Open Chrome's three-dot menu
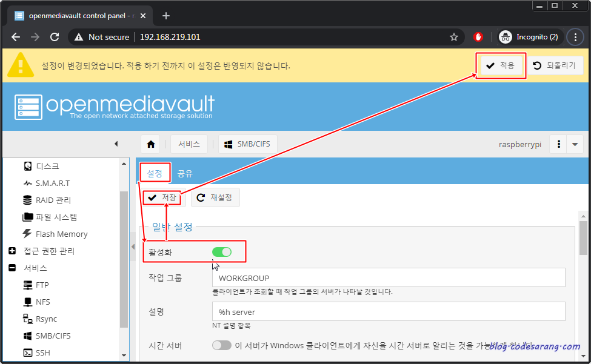591x364 pixels. pyautogui.click(x=575, y=37)
